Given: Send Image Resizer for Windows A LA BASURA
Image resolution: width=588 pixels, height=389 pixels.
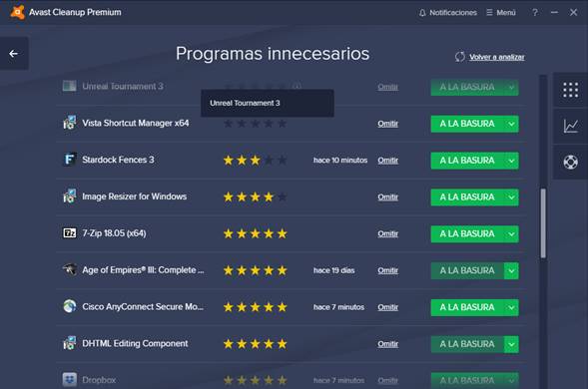Looking at the screenshot, I should 467,197.
